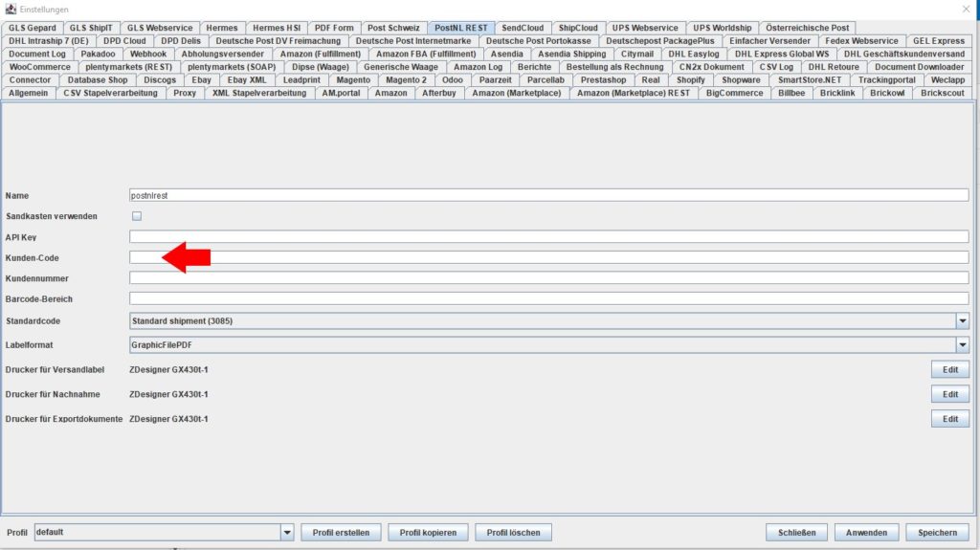The width and height of the screenshot is (980, 550).
Task: Switch to Österreichische Post tab
Action: [807, 28]
